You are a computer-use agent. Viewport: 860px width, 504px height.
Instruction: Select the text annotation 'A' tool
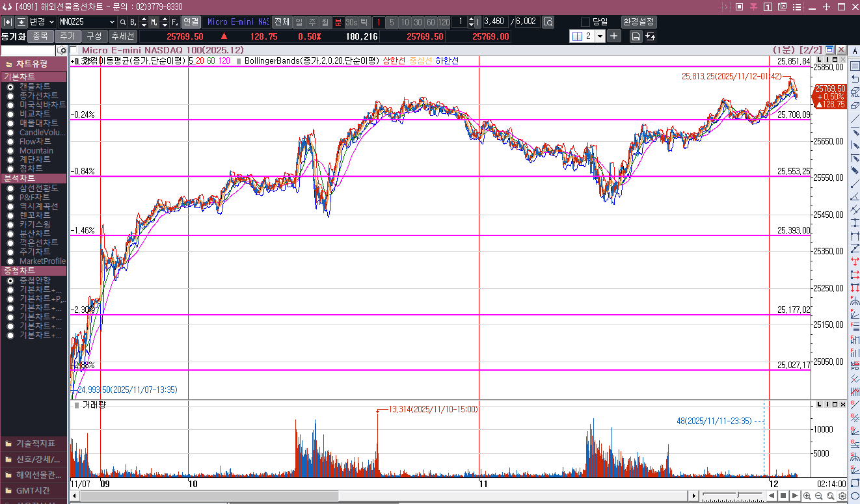point(854,69)
